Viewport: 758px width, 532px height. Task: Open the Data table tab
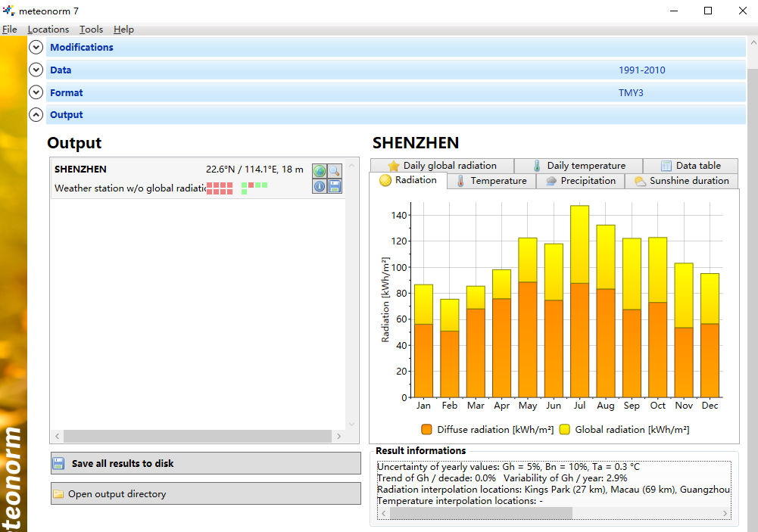[690, 166]
